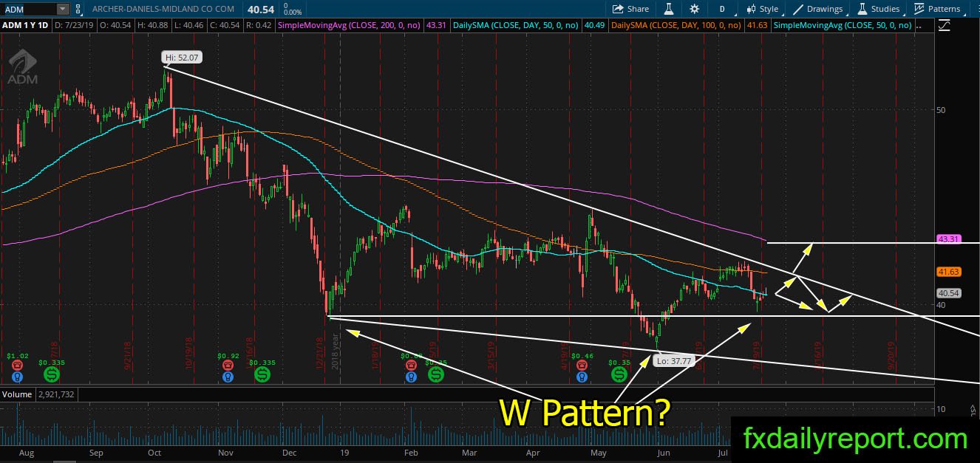Click the $0.335 dividend icon near November
The height and width of the screenshot is (463, 980).
(x=262, y=374)
